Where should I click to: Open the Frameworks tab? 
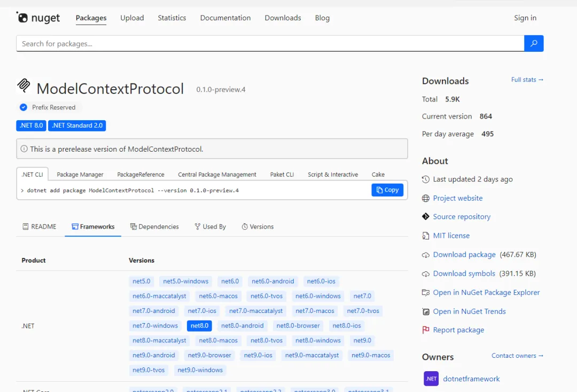coord(93,226)
